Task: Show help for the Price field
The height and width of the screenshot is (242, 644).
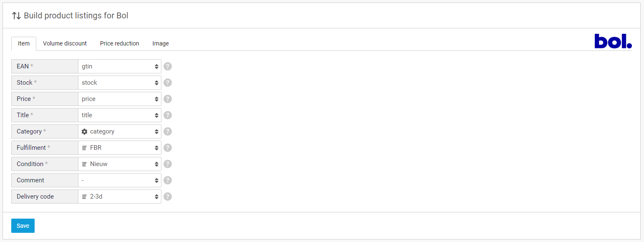Action: pos(168,99)
